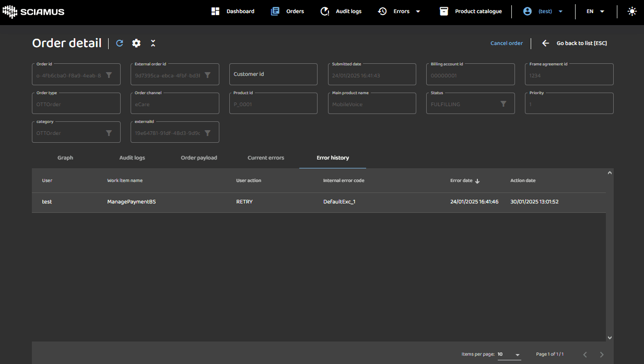Click the collapse fields icon in header
This screenshot has height=364, width=644.
[x=153, y=43]
